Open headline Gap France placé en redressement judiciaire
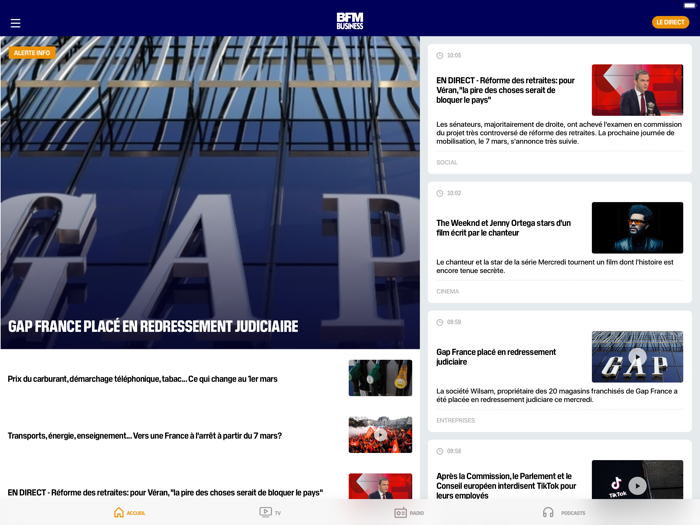Viewport: 700px width, 525px height. point(153,326)
